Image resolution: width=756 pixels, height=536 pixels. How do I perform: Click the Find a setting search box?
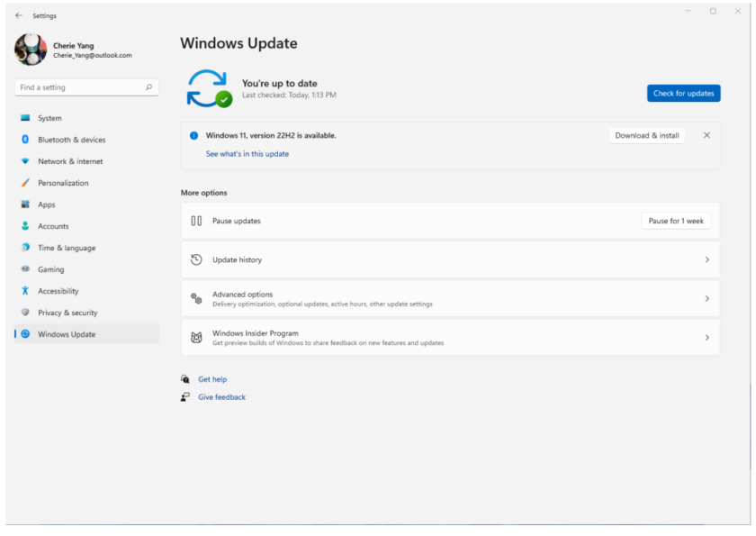point(86,87)
